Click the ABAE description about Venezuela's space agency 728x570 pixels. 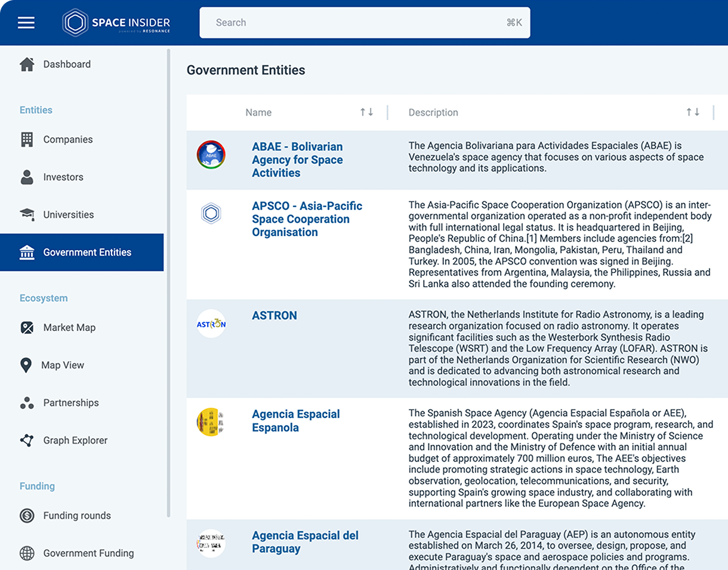[556, 157]
